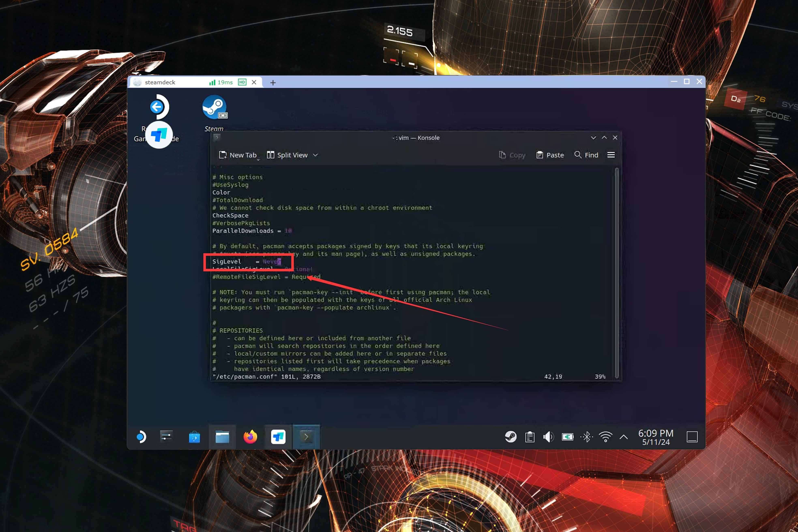
Task: Open the Split View dropdown arrow
Action: pyautogui.click(x=315, y=155)
